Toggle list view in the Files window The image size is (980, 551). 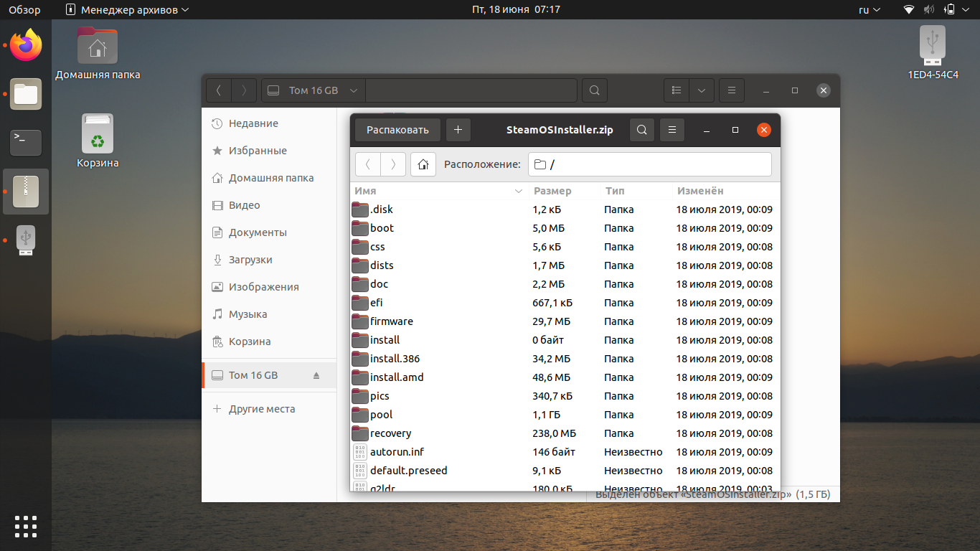coord(676,90)
